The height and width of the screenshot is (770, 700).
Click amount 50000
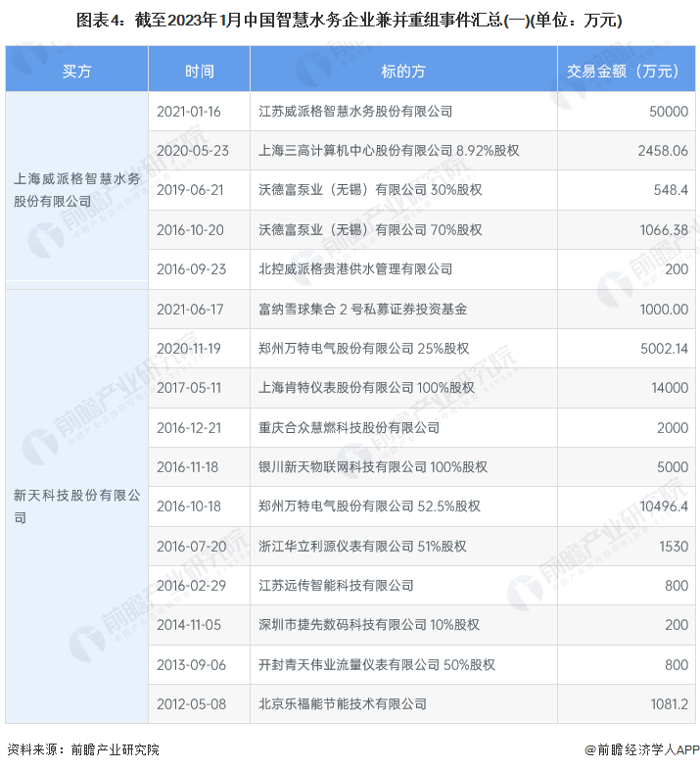tap(669, 112)
